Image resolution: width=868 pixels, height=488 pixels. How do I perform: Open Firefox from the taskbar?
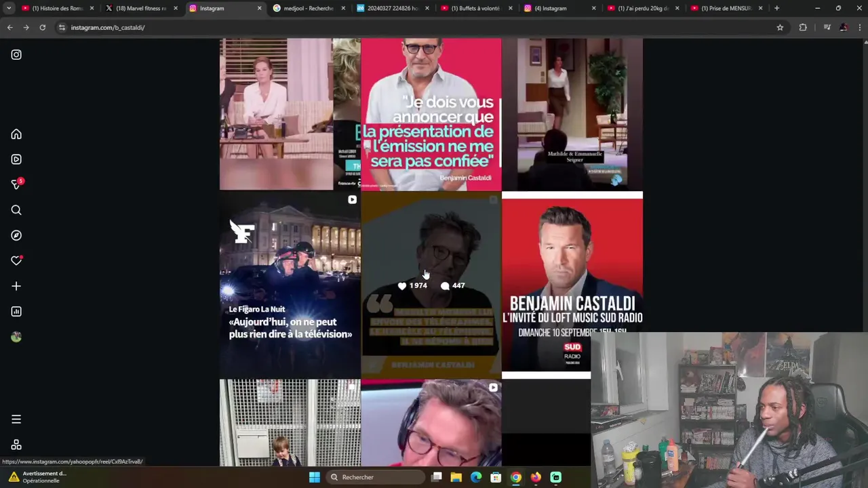[536, 477]
